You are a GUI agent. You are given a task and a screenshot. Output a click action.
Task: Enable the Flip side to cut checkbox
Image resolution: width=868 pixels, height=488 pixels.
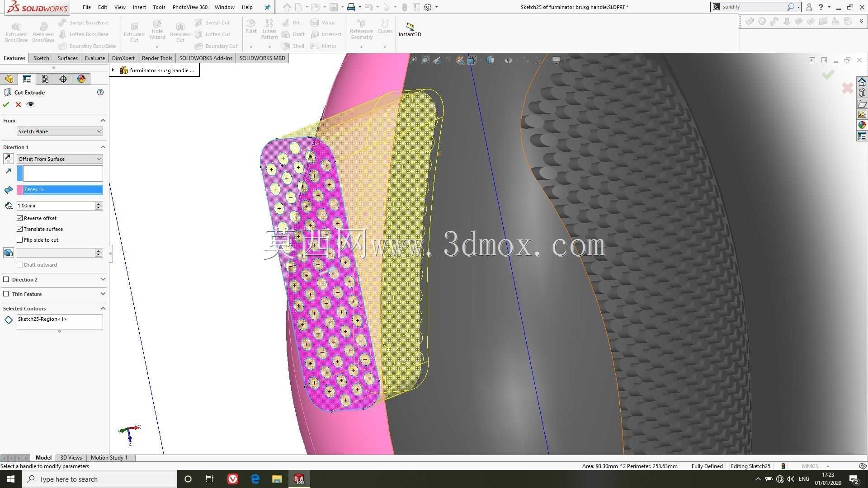[x=20, y=240]
